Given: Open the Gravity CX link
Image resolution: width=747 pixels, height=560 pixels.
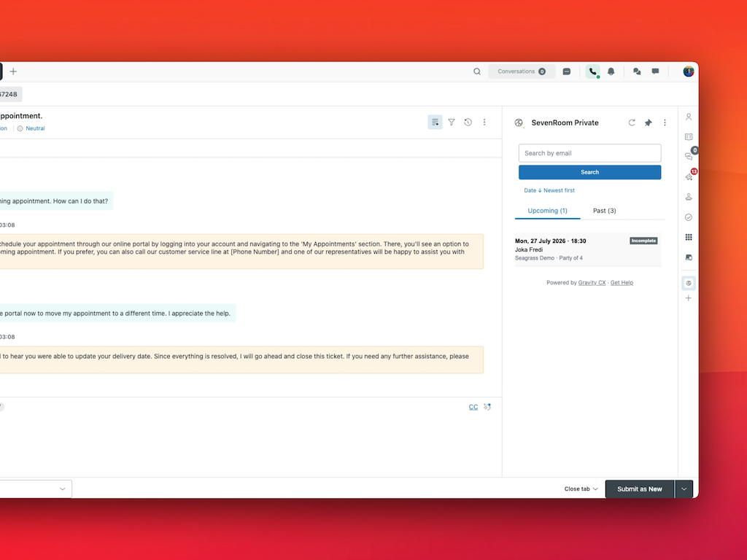Looking at the screenshot, I should click(x=592, y=283).
